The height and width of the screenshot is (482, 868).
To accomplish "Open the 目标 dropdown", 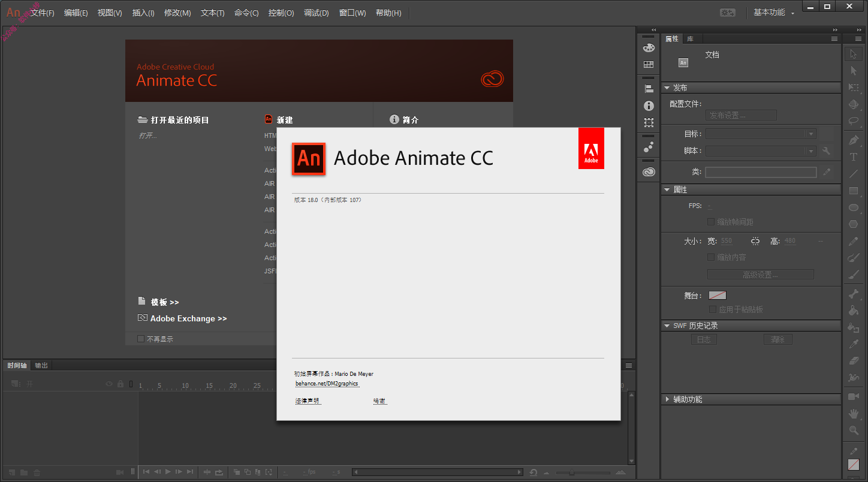I will (x=761, y=134).
